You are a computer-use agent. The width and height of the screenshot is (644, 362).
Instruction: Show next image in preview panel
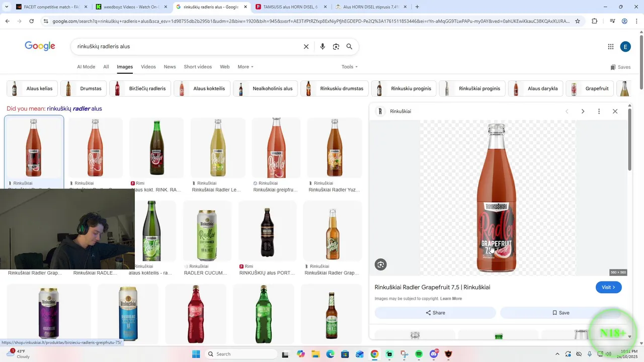pyautogui.click(x=583, y=111)
